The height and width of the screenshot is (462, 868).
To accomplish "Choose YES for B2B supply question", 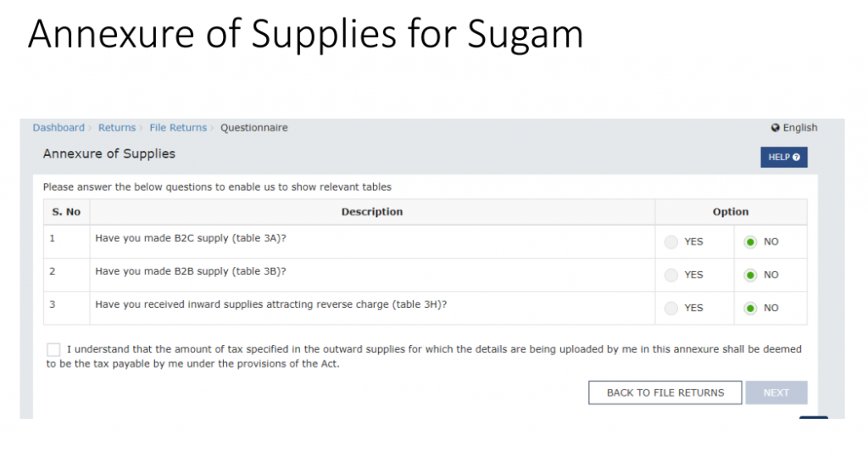I will 671,275.
